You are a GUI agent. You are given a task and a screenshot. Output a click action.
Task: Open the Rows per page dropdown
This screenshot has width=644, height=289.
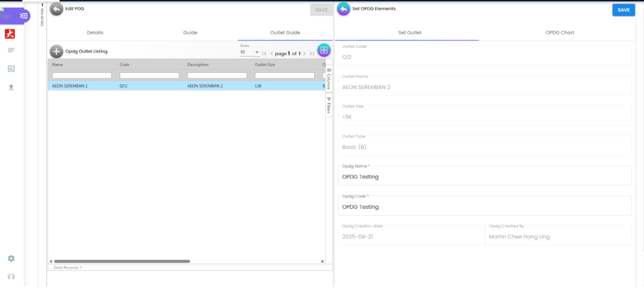click(250, 53)
